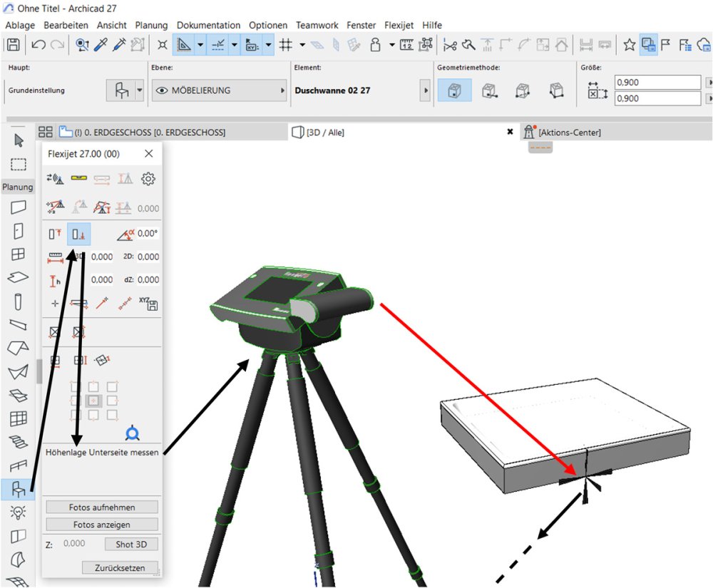Viewport: 713px width, 588px height.
Task: Select the eyedropper pick-up parameters tool
Action: [x=101, y=44]
